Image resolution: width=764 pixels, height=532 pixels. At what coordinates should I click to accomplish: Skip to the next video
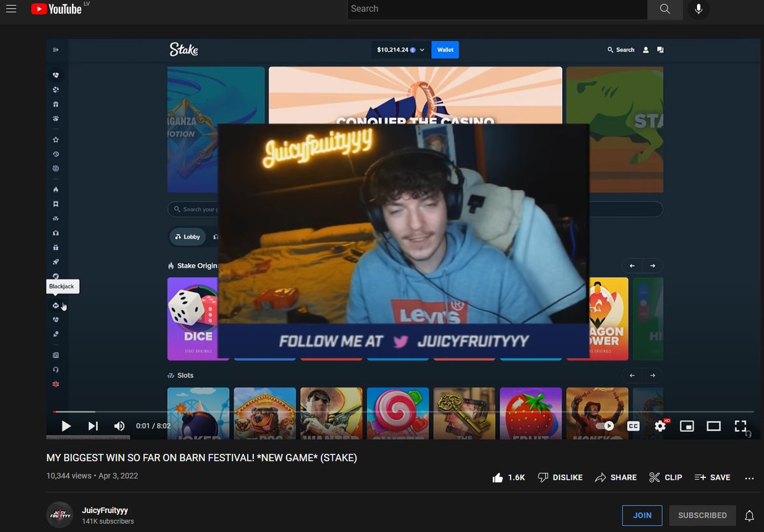[93, 426]
